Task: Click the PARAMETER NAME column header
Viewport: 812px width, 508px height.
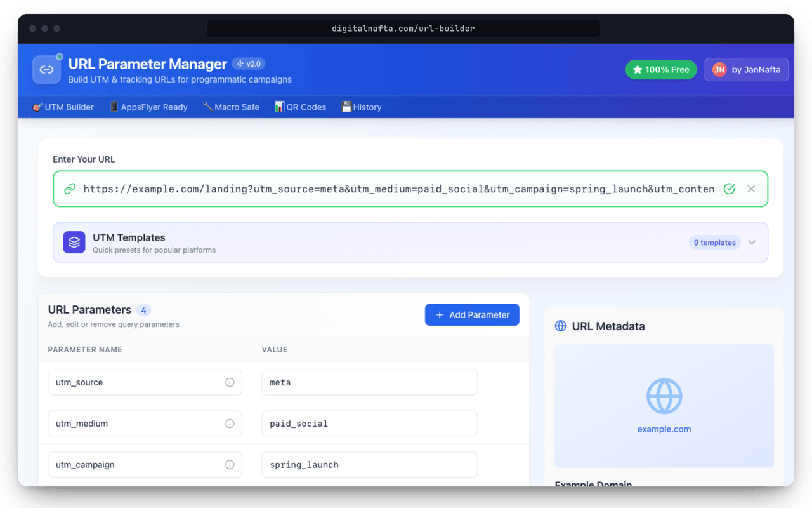Action: coord(85,350)
